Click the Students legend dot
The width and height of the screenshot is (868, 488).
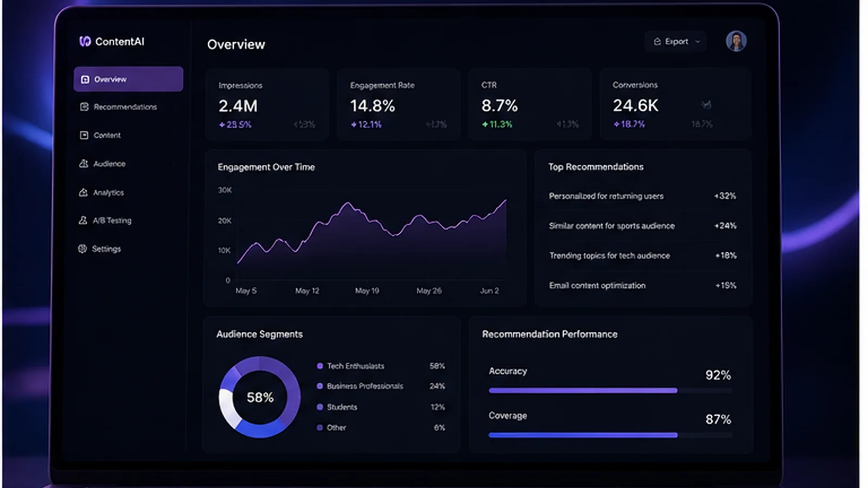[320, 407]
